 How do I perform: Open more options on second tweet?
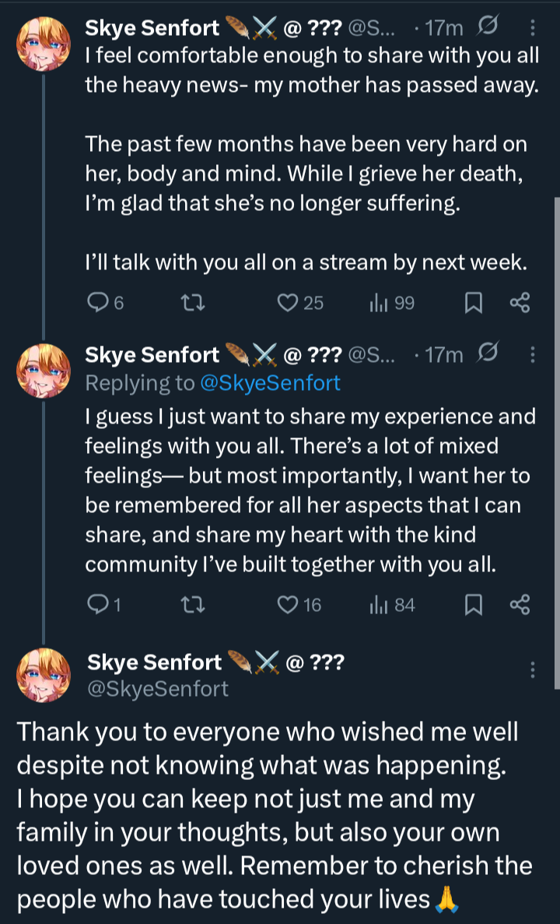[533, 355]
